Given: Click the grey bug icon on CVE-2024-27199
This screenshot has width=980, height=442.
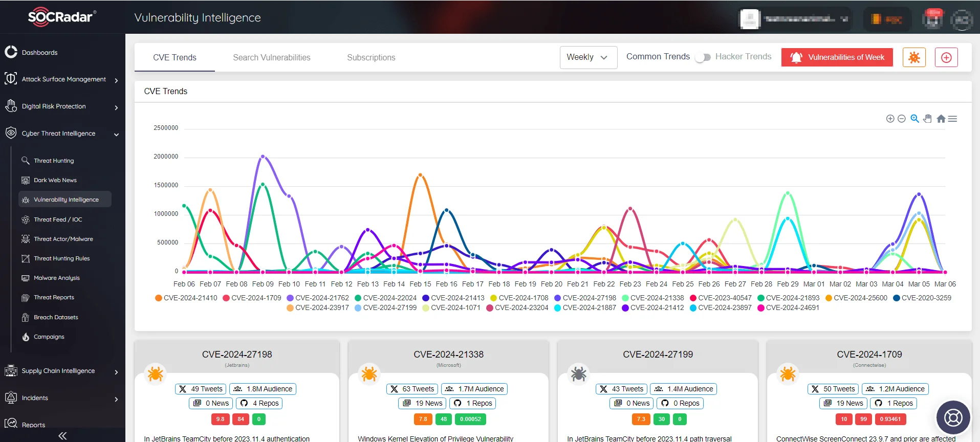Looking at the screenshot, I should [x=578, y=374].
